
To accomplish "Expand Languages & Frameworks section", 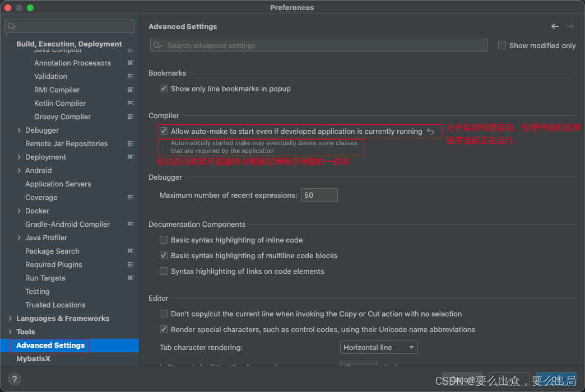I will (10, 318).
